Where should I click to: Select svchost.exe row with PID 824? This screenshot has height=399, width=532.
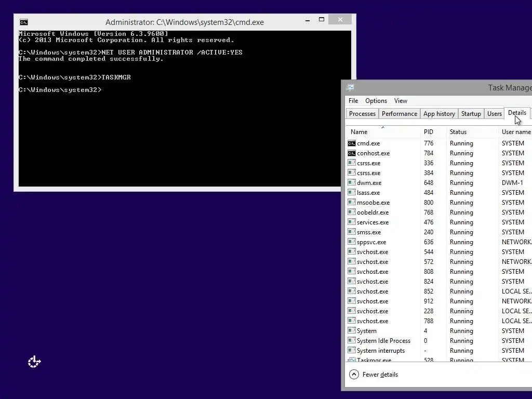pyautogui.click(x=439, y=281)
